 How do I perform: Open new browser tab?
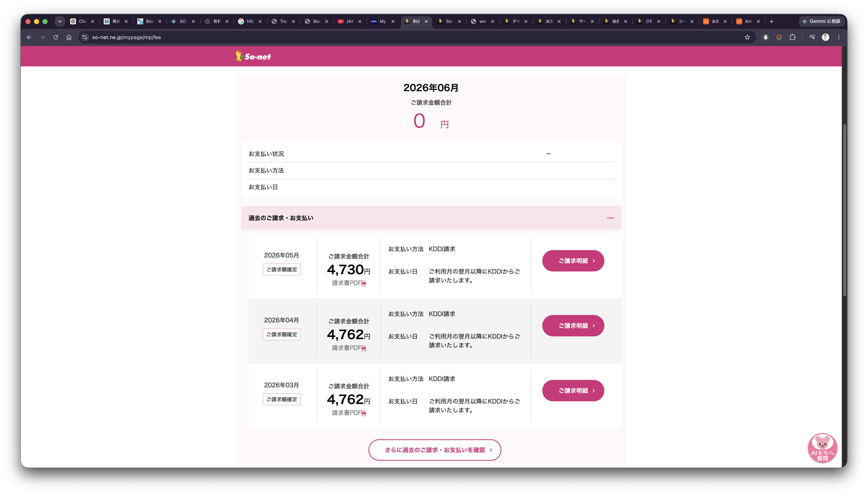click(x=772, y=21)
